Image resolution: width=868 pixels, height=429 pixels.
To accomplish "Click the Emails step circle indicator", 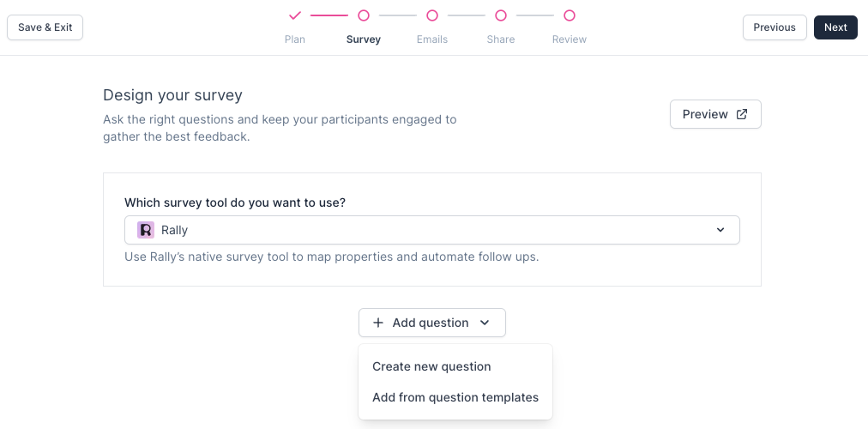I will click(x=432, y=15).
